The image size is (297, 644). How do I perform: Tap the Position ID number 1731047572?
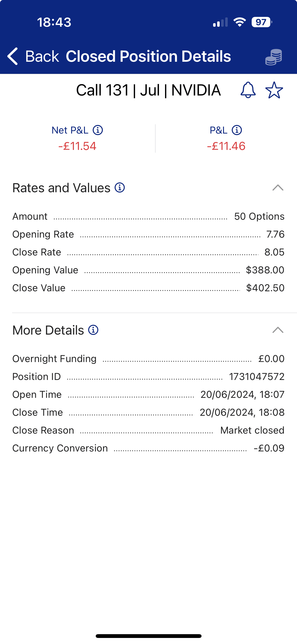(x=256, y=377)
